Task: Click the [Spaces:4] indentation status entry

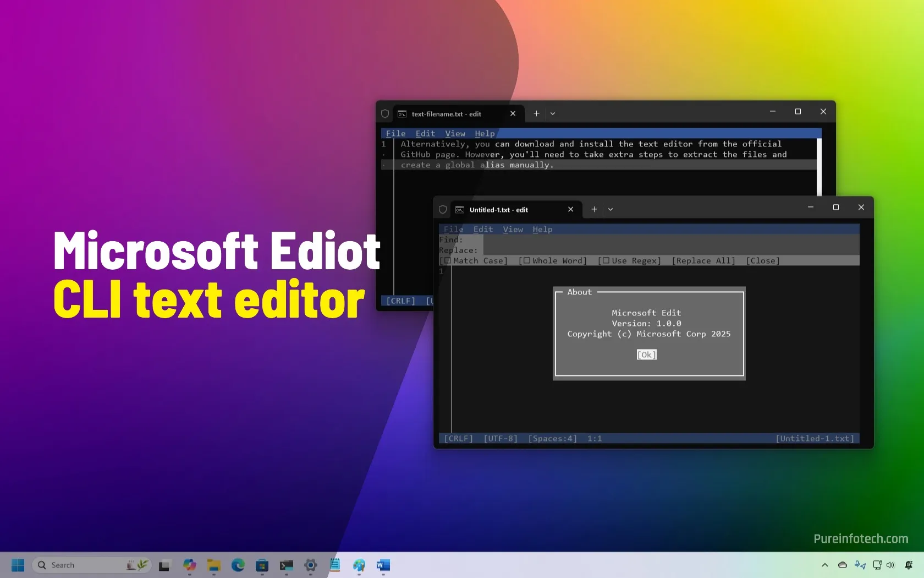Action: (x=552, y=439)
